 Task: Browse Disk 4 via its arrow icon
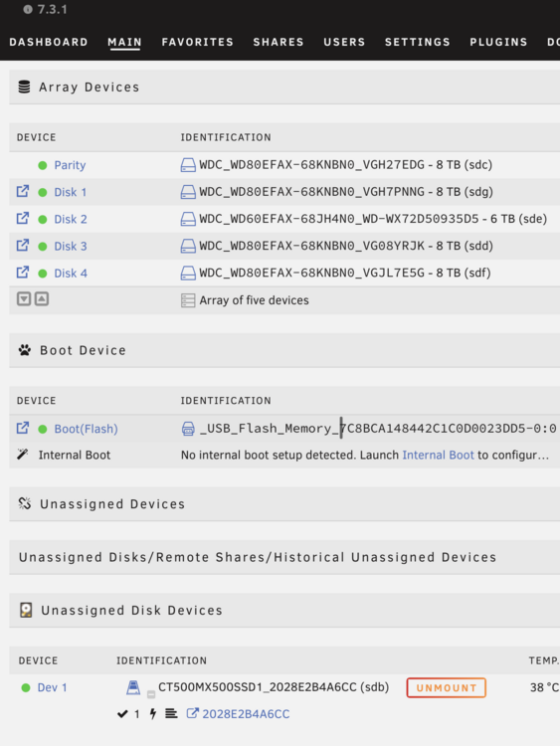click(22, 273)
